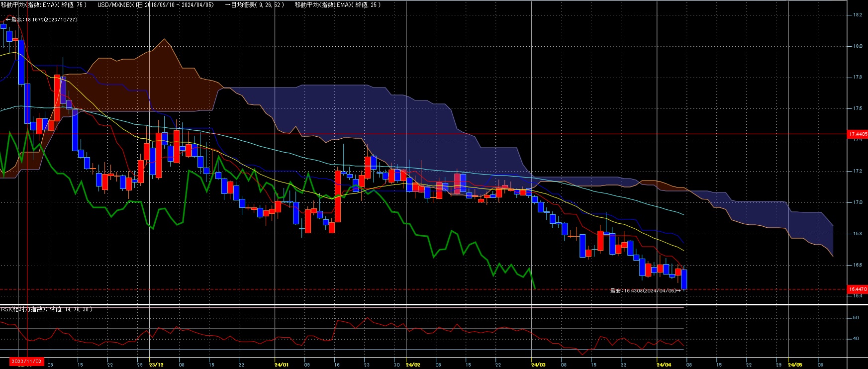Click the RSI axis value 40

856,339
